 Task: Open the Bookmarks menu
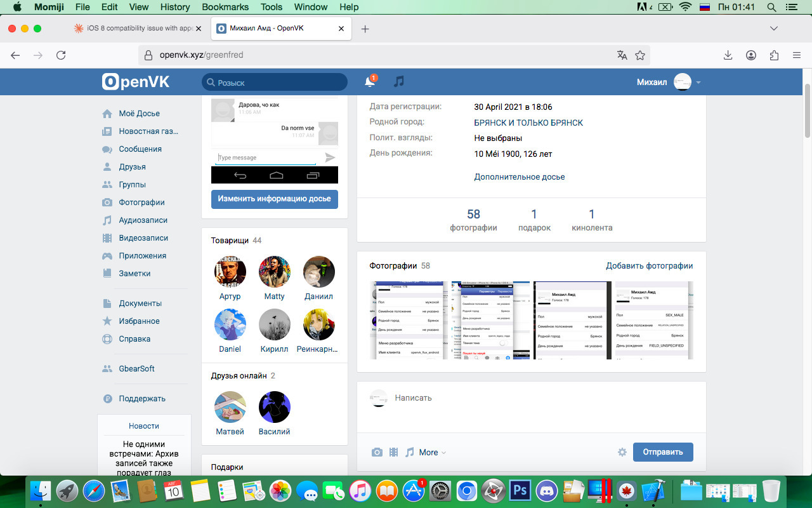pyautogui.click(x=225, y=7)
